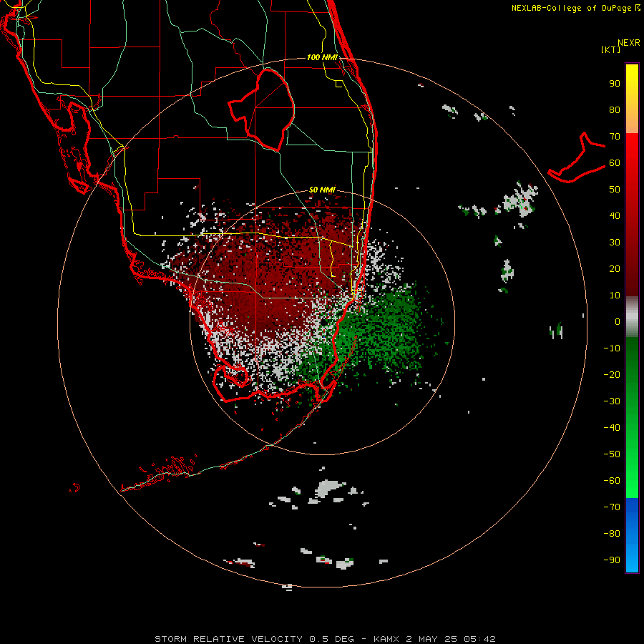Select the 0 knots scale label
Screen dimensions: 644x644
tap(618, 322)
